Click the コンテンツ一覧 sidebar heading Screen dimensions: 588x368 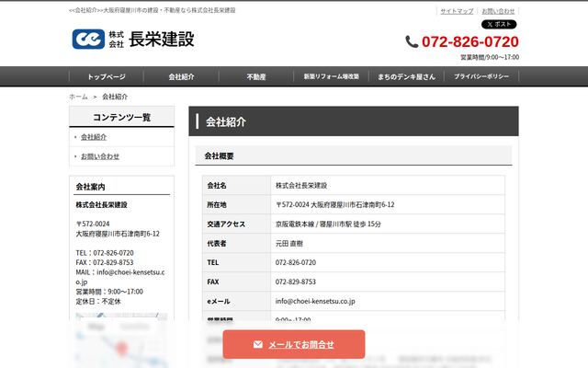(122, 118)
